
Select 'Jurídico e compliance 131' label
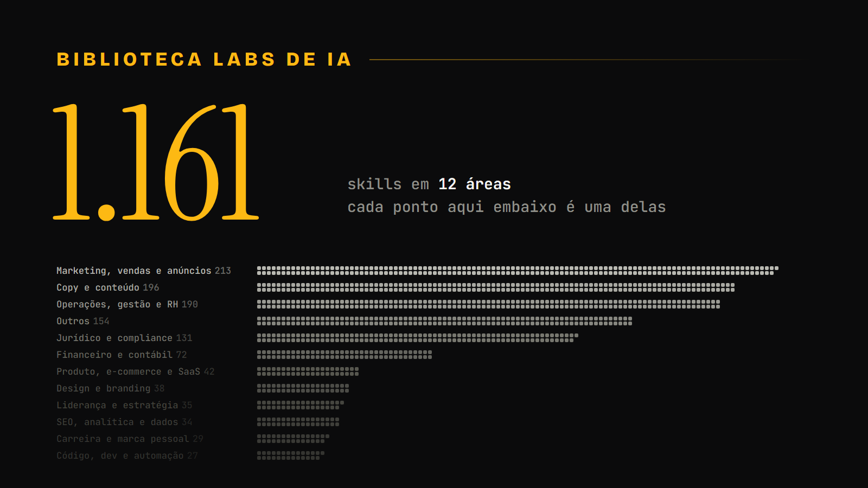125,338
